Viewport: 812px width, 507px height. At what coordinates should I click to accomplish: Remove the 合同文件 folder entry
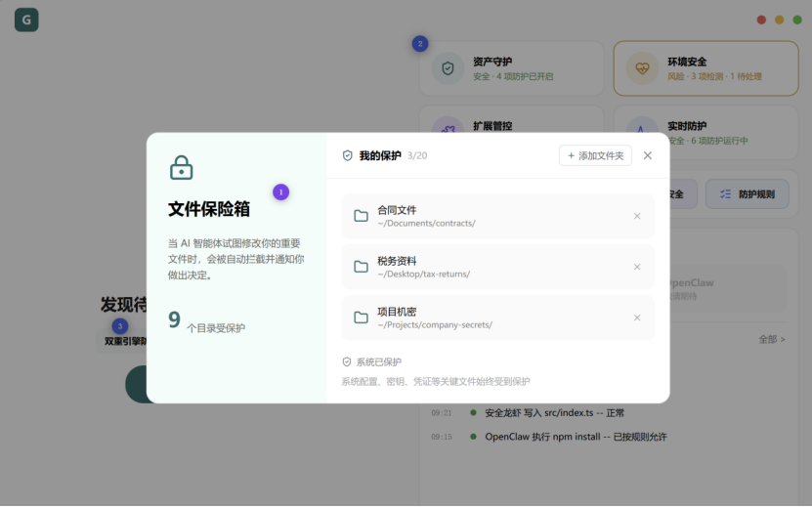[637, 216]
